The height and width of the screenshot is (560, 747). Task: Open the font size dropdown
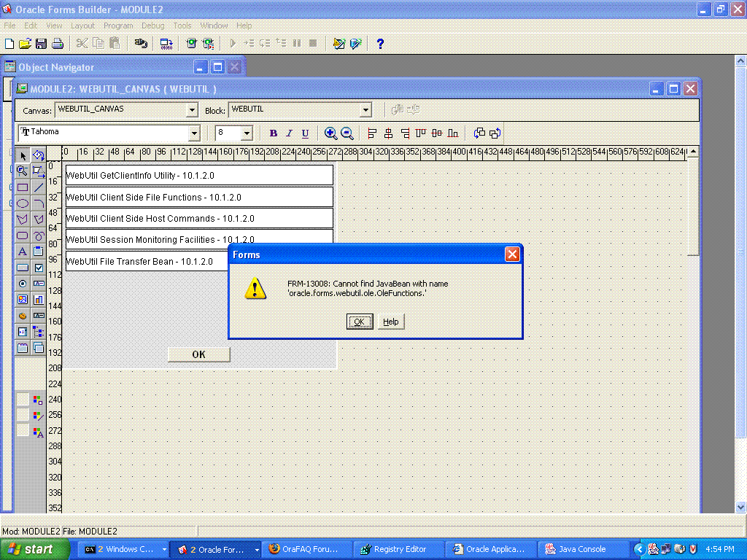(247, 133)
